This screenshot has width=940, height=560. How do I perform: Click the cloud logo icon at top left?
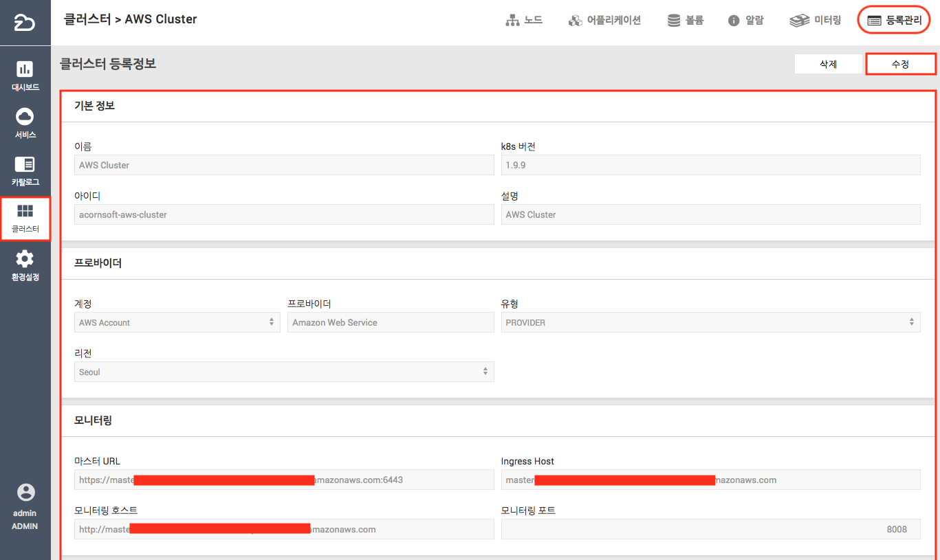click(x=25, y=23)
